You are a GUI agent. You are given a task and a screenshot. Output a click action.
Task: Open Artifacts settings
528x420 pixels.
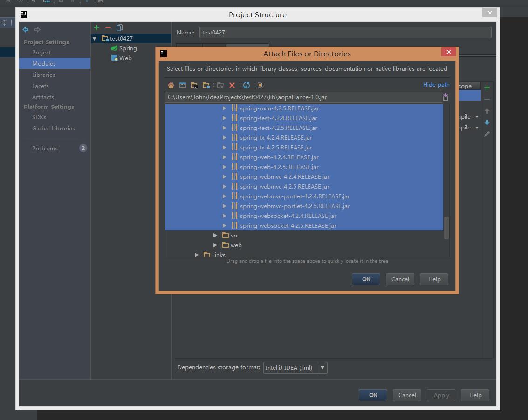43,97
